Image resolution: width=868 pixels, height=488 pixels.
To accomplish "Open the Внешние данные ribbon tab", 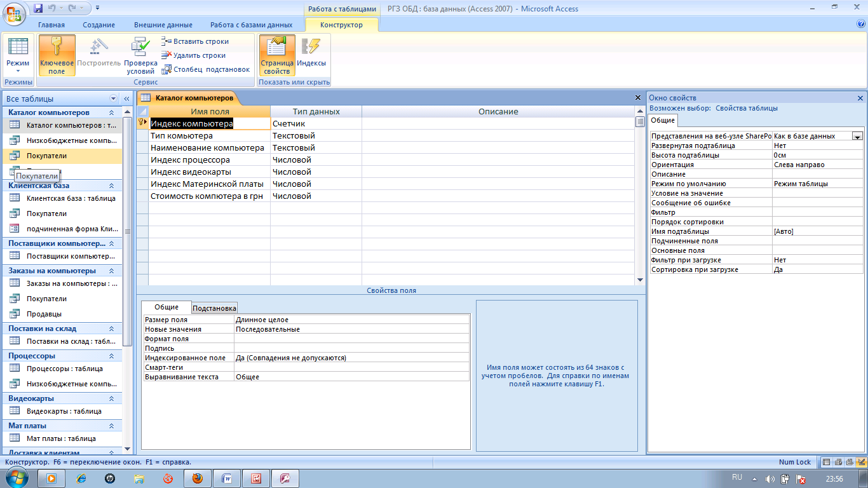I will 163,25.
